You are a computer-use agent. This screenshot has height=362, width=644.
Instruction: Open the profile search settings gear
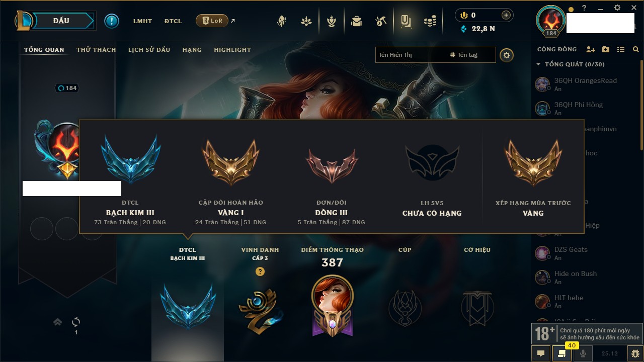click(507, 55)
